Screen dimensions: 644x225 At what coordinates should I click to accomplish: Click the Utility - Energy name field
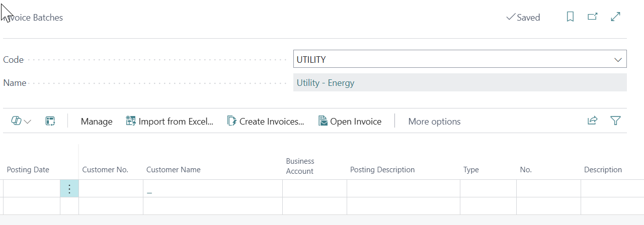click(x=459, y=83)
